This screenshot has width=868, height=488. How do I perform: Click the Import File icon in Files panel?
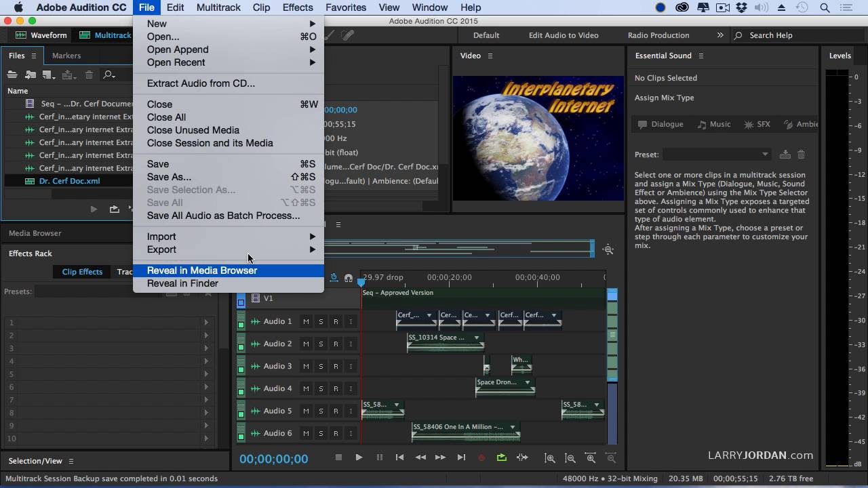31,75
